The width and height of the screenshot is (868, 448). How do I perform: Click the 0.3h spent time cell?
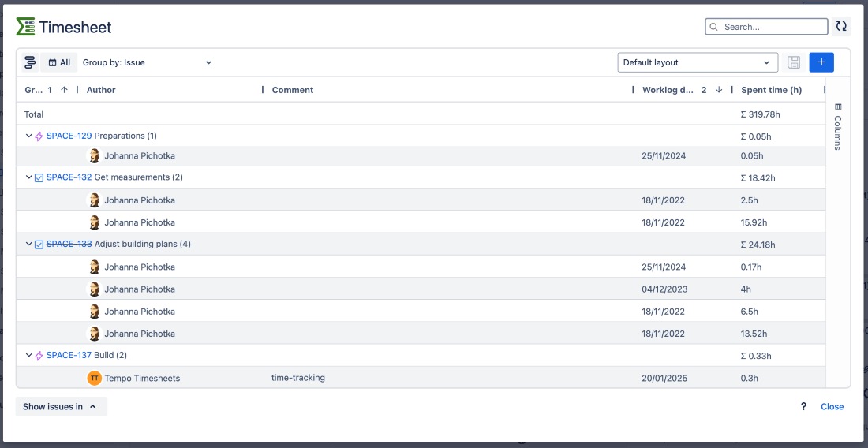tap(749, 379)
